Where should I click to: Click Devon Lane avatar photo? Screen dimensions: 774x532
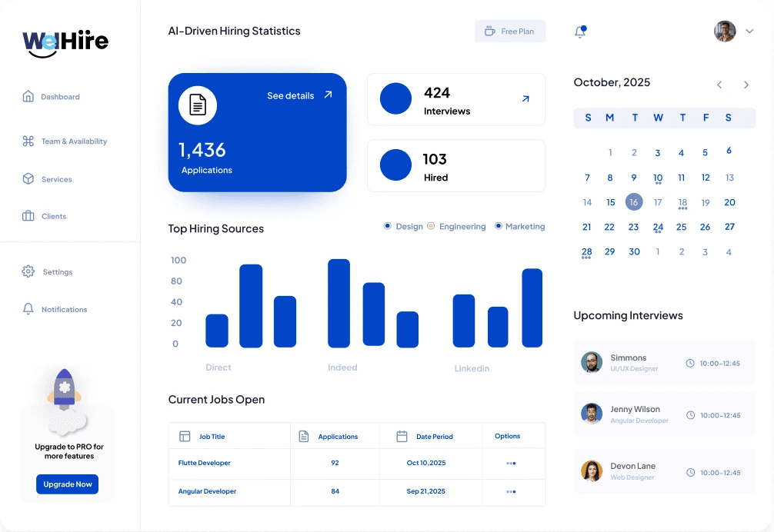point(592,470)
